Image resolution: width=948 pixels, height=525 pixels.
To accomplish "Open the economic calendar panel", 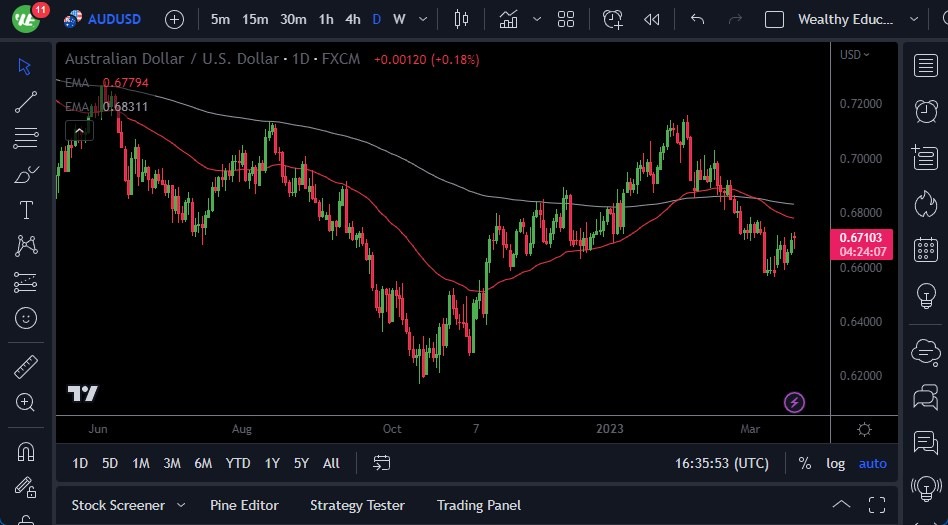I will 926,250.
